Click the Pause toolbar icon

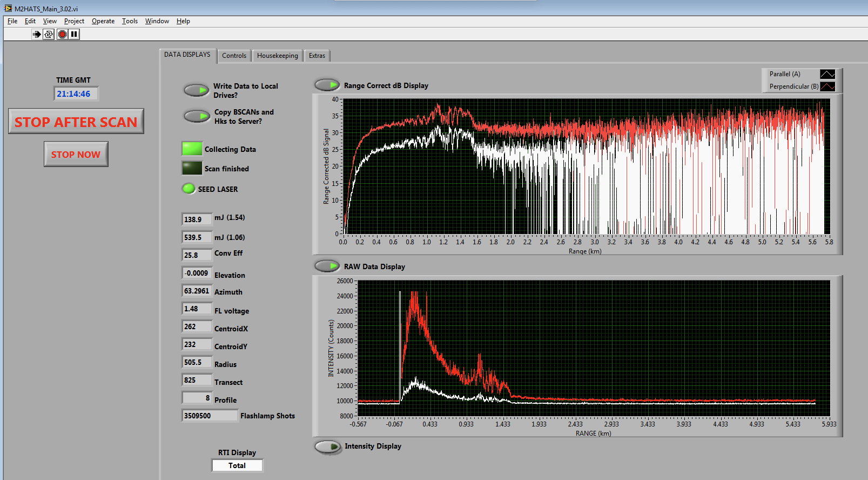pyautogui.click(x=74, y=34)
